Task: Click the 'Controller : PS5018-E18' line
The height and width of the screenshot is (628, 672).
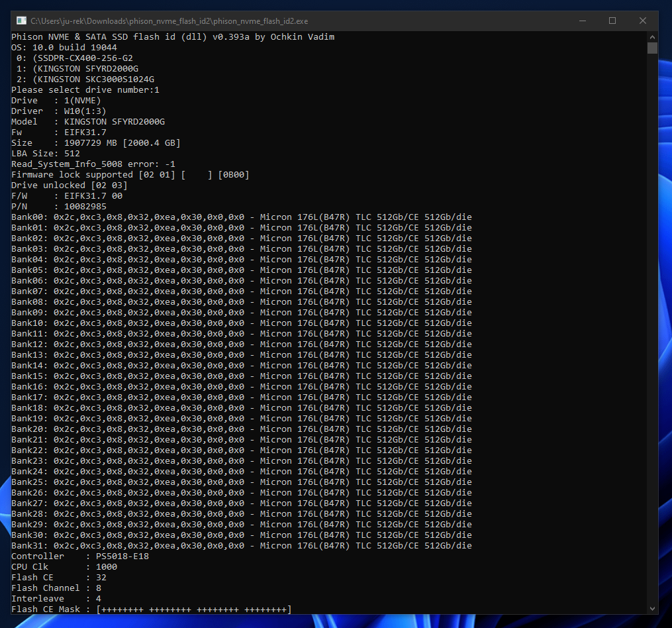Action: coord(80,556)
